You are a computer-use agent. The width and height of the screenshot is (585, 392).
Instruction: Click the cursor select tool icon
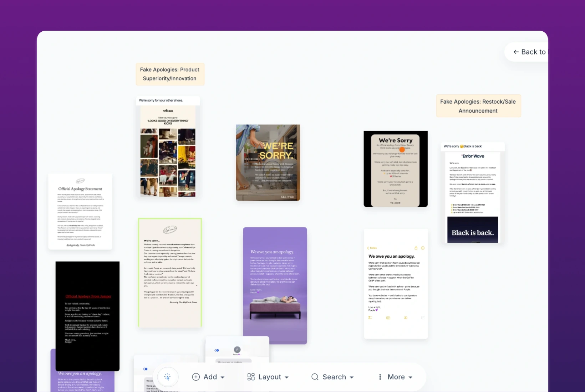tap(167, 377)
